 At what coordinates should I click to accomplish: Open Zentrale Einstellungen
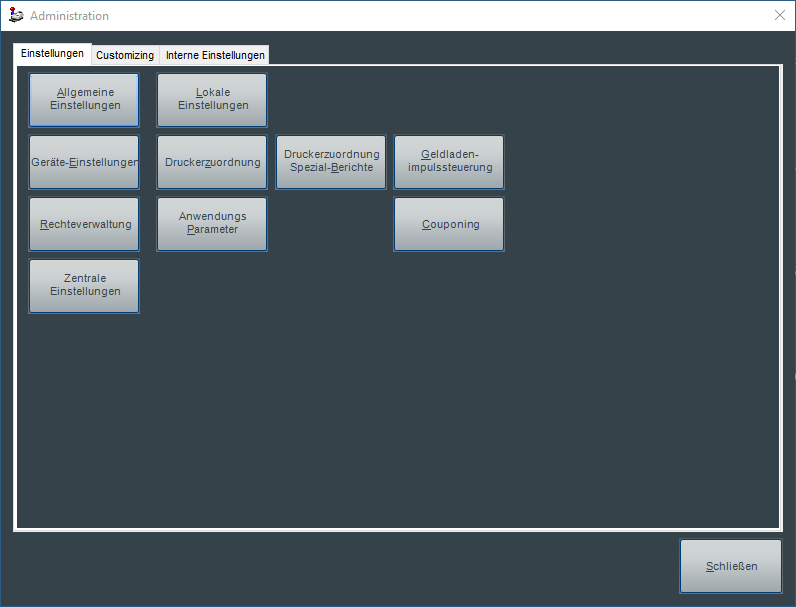pos(84,286)
